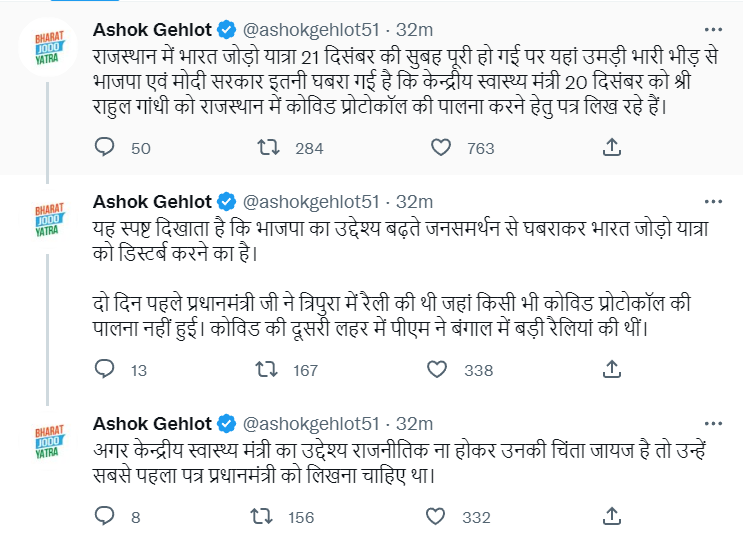Open more options menu on second tweet
The height and width of the screenshot is (539, 743).
tap(711, 201)
